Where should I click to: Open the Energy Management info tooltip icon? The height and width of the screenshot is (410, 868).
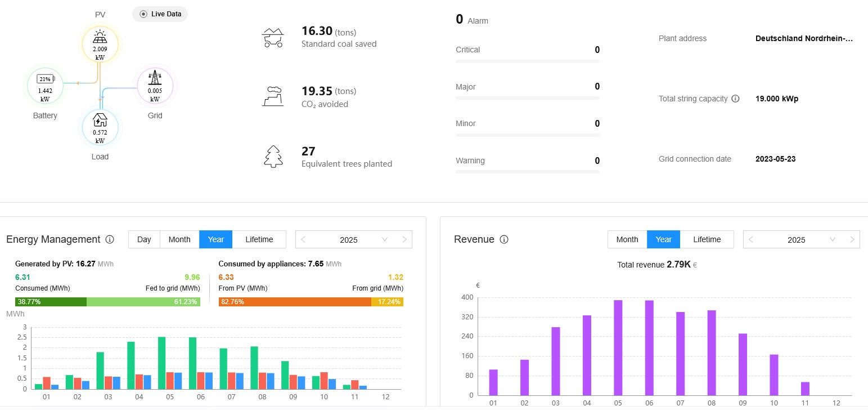pos(110,239)
